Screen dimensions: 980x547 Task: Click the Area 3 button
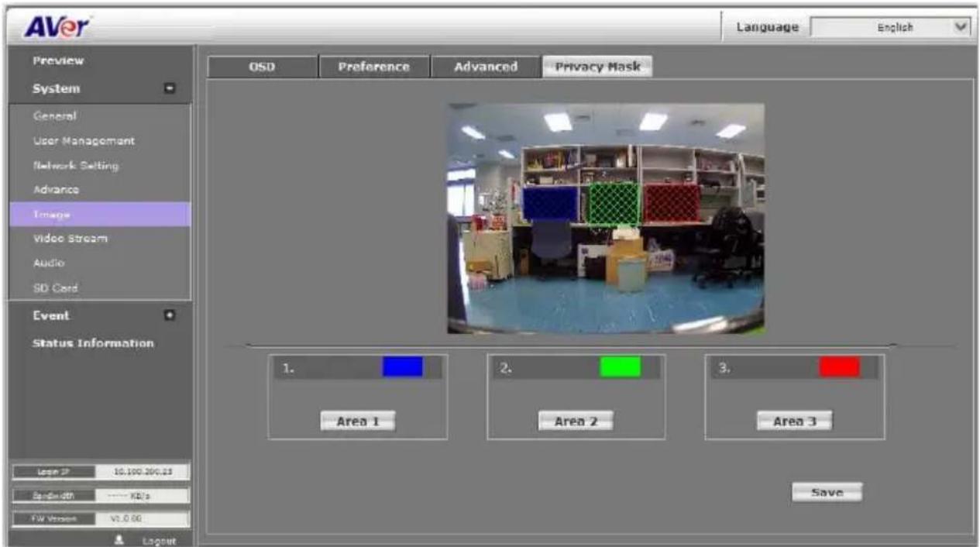point(794,421)
